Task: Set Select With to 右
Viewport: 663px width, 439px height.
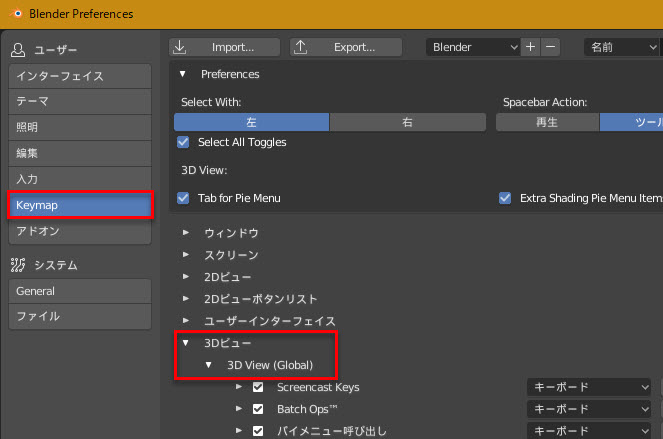Action: (x=408, y=122)
